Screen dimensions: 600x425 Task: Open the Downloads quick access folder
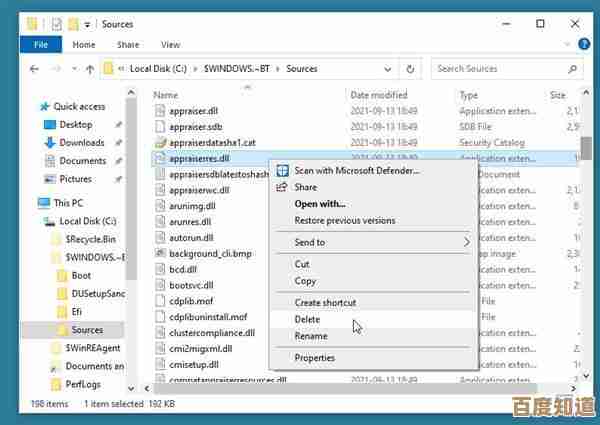point(81,143)
